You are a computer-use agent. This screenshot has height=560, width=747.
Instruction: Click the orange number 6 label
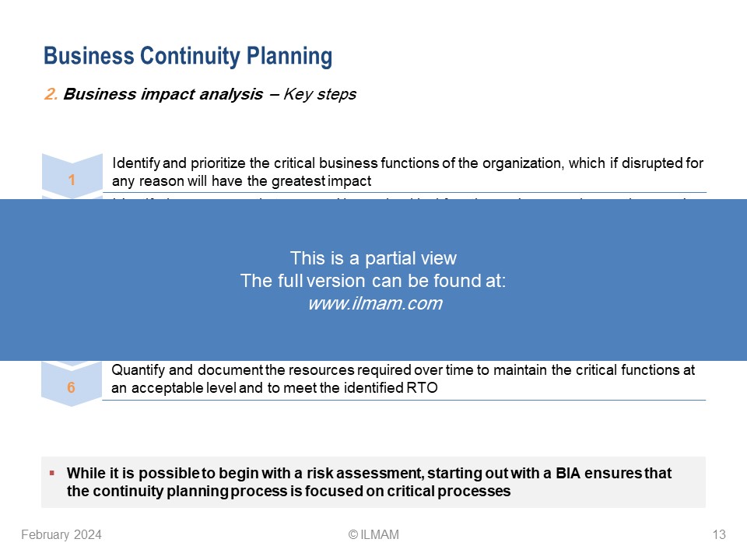pyautogui.click(x=71, y=387)
